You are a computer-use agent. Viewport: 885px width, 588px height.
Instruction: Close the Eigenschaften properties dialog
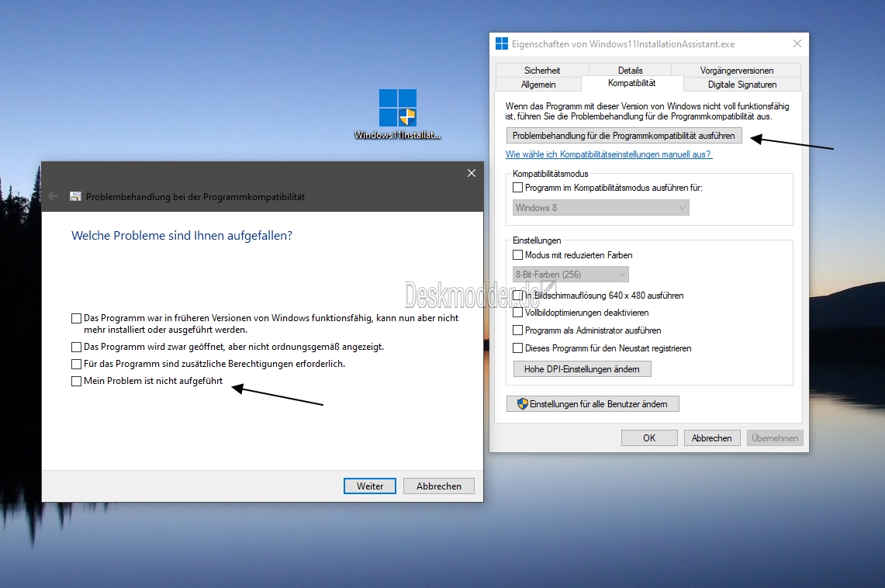point(797,43)
